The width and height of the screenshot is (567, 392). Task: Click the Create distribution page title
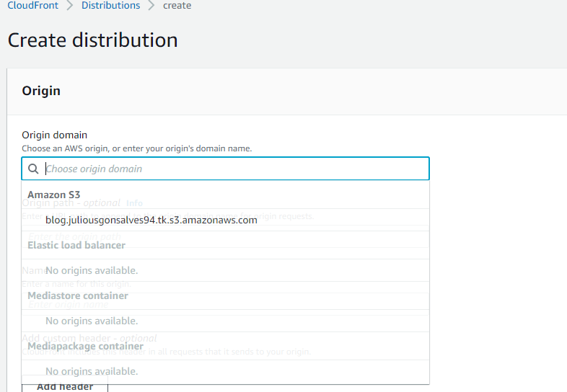[93, 40]
